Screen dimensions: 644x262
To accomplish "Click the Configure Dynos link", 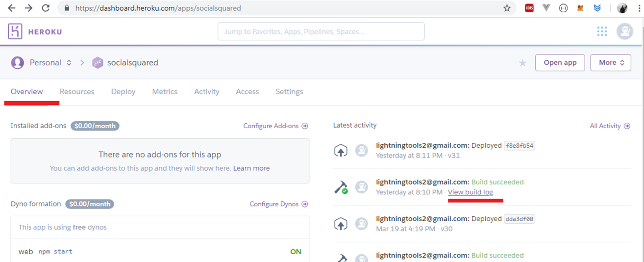I will 278,204.
